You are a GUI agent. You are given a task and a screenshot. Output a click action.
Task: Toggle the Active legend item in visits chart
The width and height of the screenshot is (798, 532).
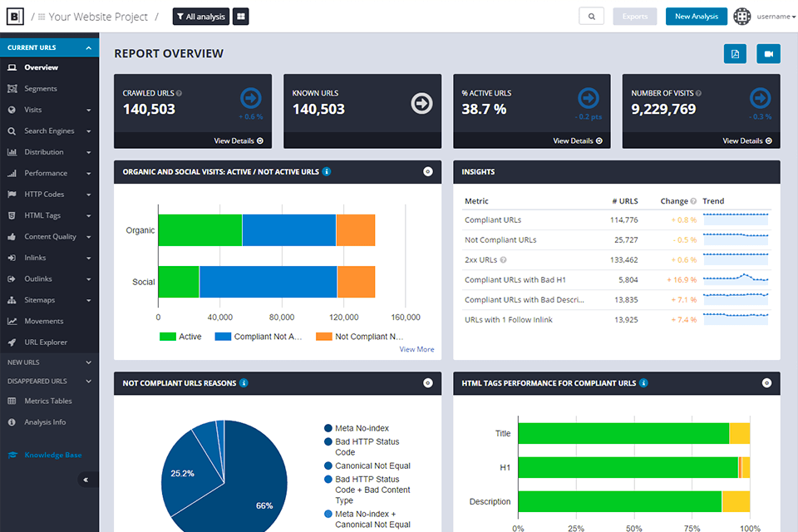pos(180,337)
